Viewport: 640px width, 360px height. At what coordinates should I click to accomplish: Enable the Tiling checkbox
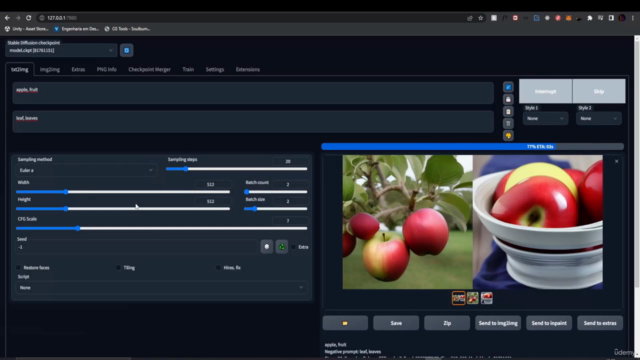(x=118, y=268)
